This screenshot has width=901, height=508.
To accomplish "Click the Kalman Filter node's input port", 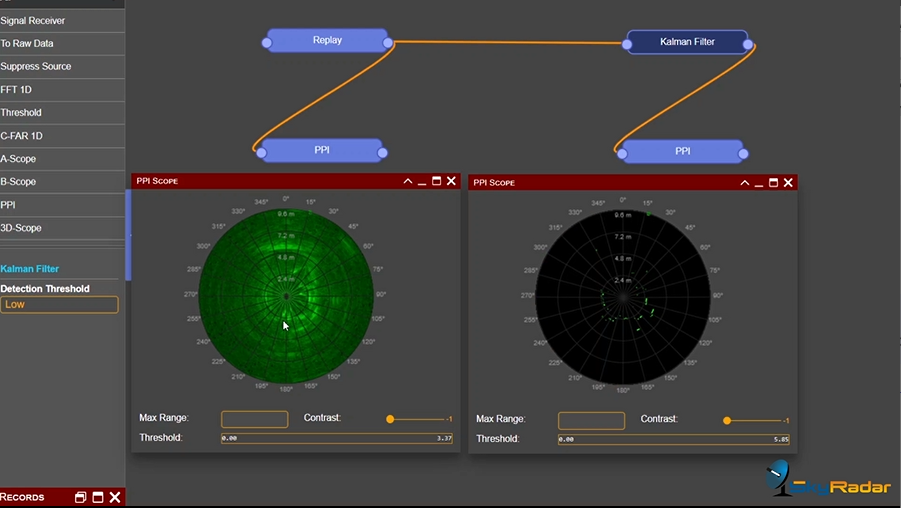I will click(627, 44).
